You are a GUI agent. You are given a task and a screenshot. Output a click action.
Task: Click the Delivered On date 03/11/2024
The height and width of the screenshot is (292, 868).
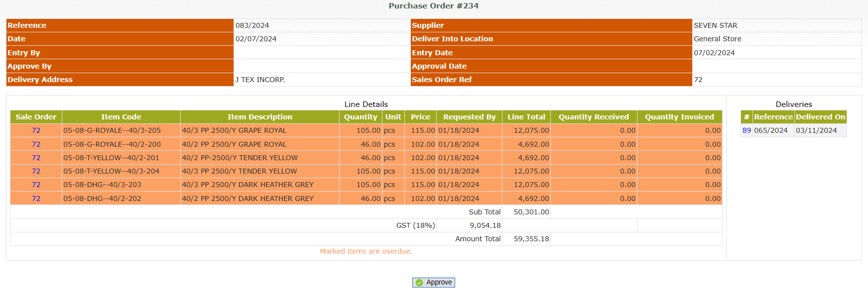click(816, 130)
